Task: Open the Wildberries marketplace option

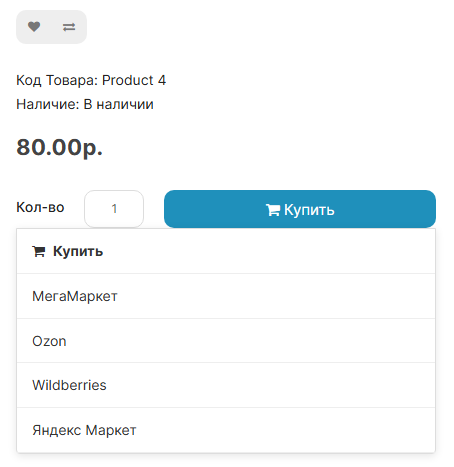Action: pos(226,385)
